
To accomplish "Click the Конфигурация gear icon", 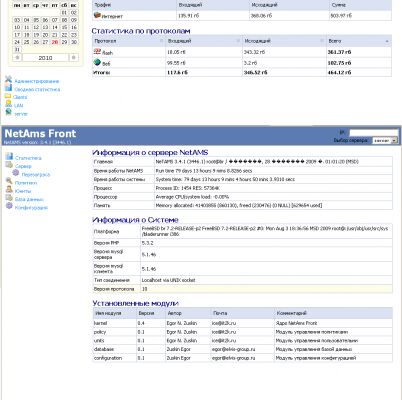I will 9,206.
